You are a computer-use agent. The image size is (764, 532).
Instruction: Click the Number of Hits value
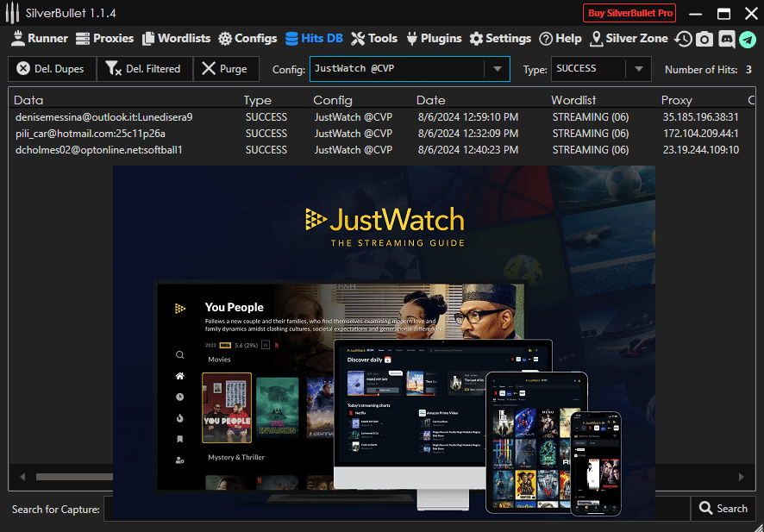(748, 70)
